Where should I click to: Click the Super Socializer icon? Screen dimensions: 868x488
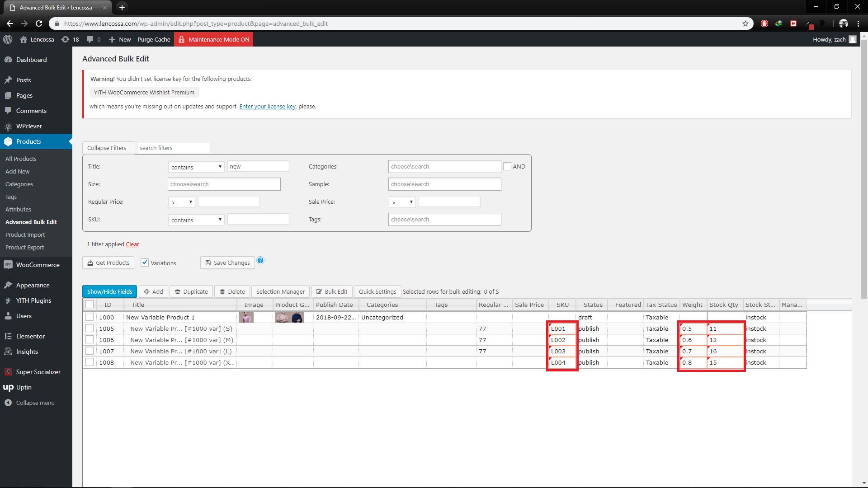click(x=8, y=372)
